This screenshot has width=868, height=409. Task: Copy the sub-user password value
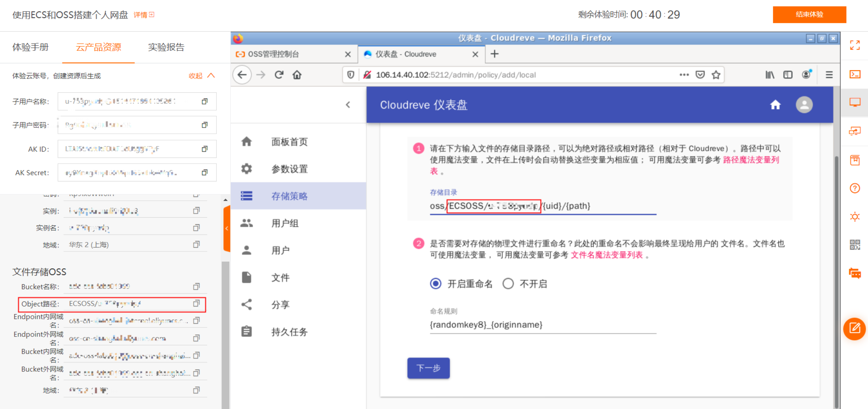tap(204, 125)
